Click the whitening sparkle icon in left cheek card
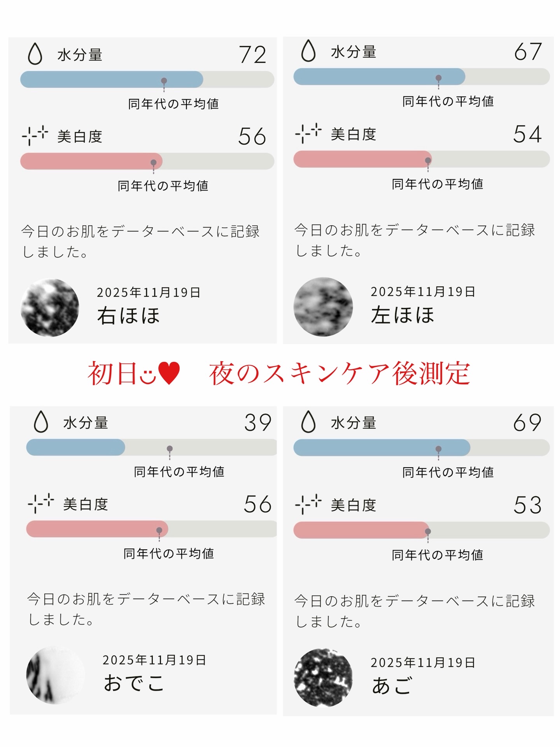Image resolution: width=560 pixels, height=747 pixels. pos(308,133)
